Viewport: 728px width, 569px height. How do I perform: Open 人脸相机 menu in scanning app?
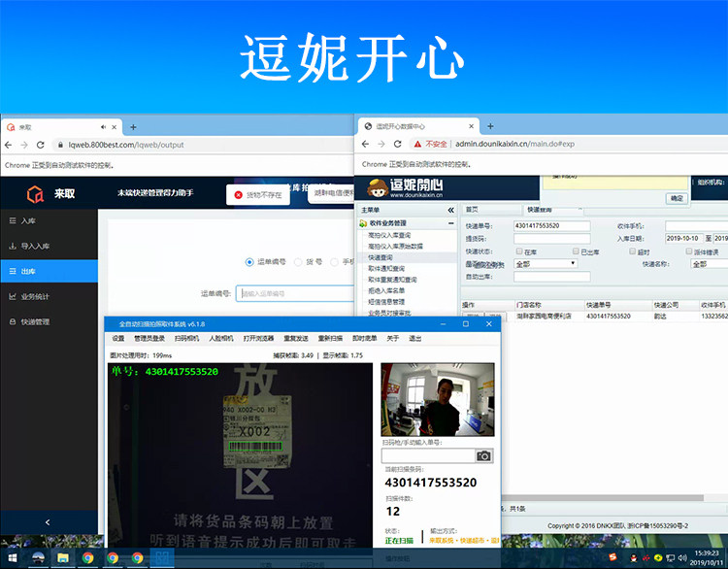pos(221,338)
